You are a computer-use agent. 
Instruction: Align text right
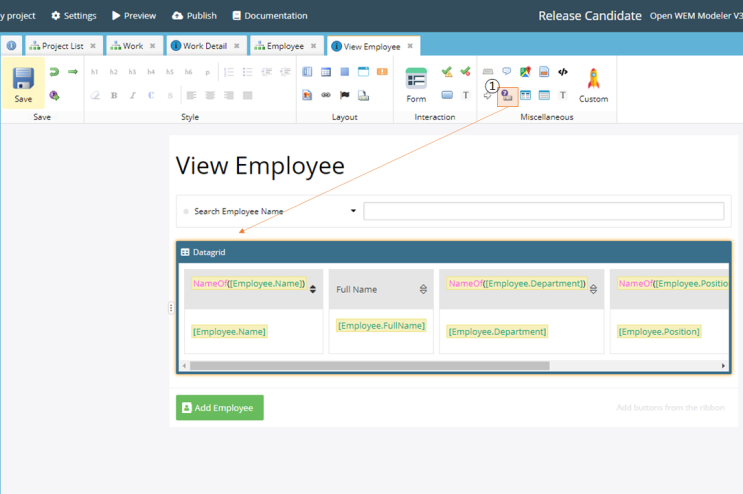click(x=229, y=96)
